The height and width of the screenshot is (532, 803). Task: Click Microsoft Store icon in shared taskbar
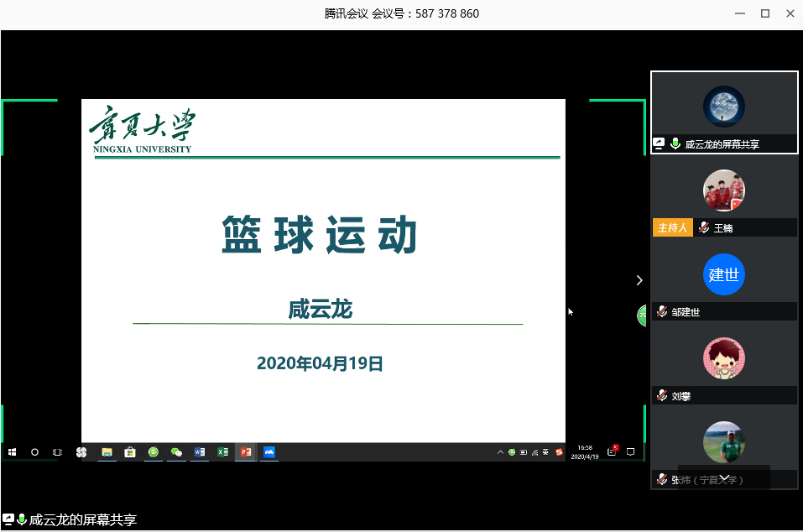[130, 452]
